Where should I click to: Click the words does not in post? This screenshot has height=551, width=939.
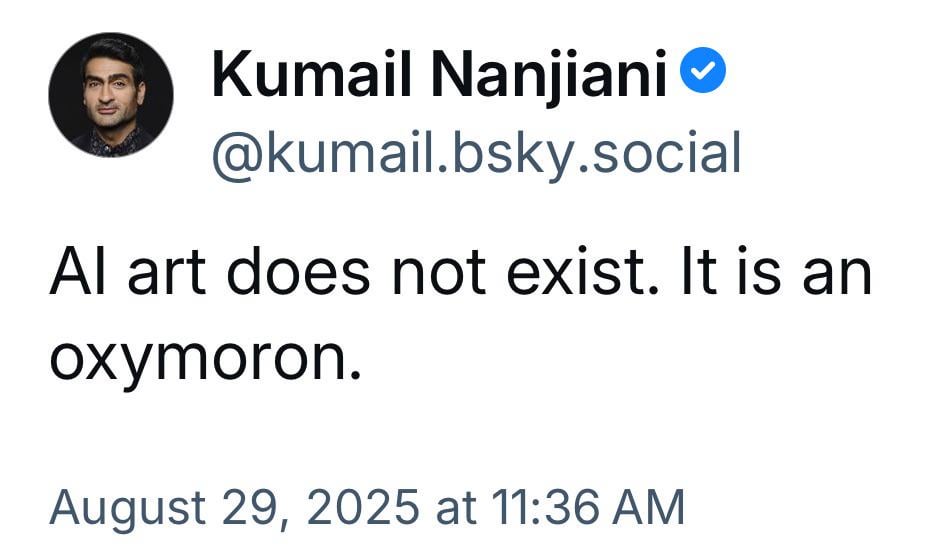coord(356,273)
